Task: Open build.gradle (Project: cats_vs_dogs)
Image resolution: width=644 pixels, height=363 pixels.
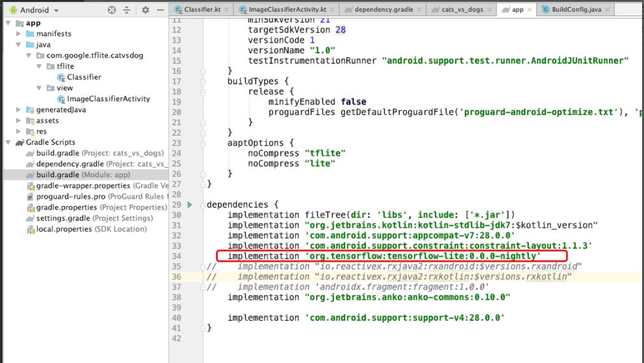Action: [x=95, y=153]
